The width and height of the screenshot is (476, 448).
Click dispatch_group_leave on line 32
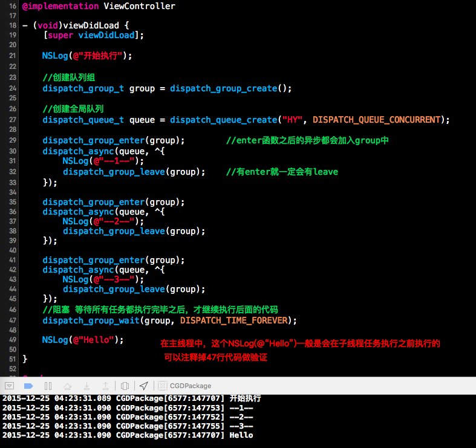(x=114, y=172)
